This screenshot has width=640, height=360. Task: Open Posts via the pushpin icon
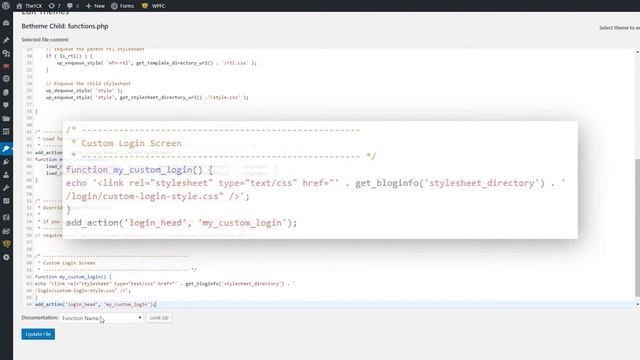tap(6, 40)
